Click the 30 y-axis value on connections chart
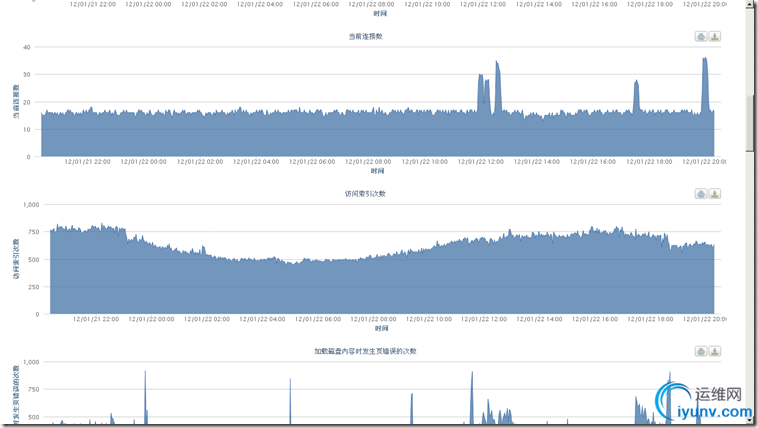 27,75
